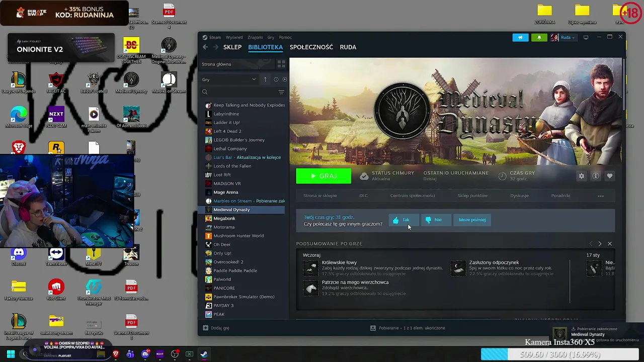Select the Riot Client desktop icon
Screen dimensions: 644x362
tap(56, 290)
